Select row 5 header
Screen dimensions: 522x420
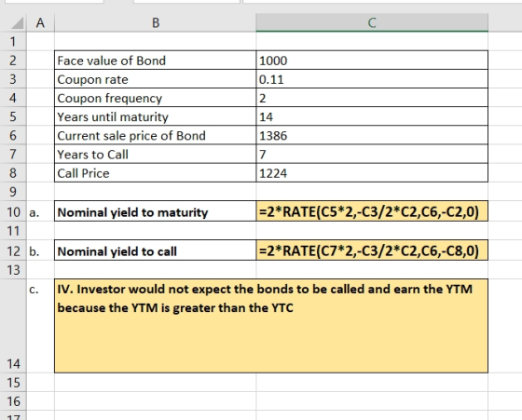pyautogui.click(x=13, y=116)
